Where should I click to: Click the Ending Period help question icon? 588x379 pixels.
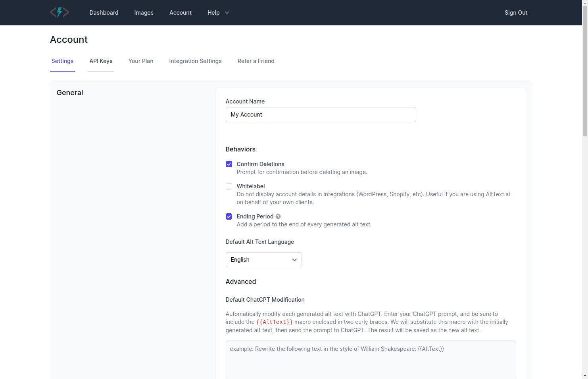click(278, 216)
